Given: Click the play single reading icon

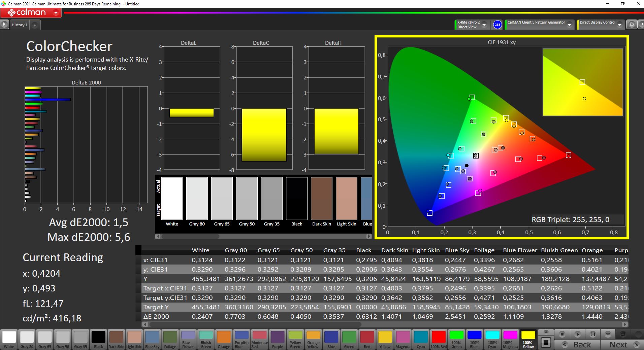Looking at the screenshot, I should pyautogui.click(x=577, y=334).
